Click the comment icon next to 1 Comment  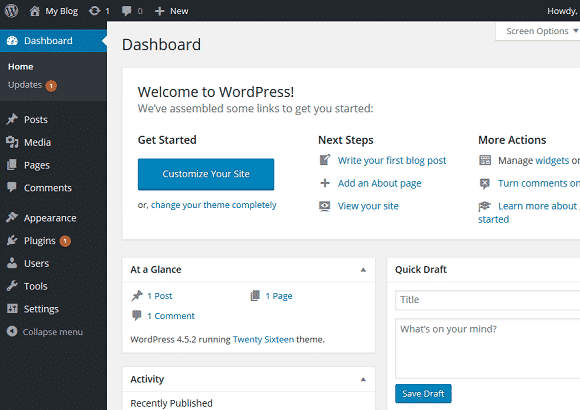(137, 315)
